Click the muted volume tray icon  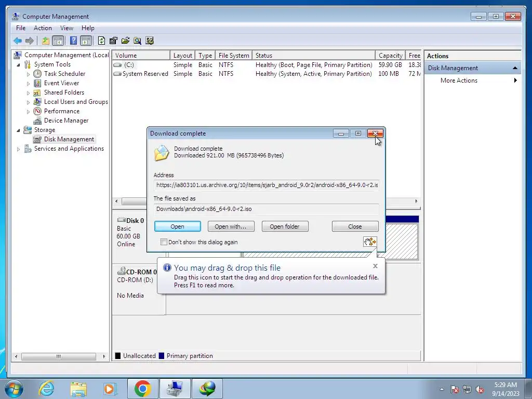coord(480,389)
